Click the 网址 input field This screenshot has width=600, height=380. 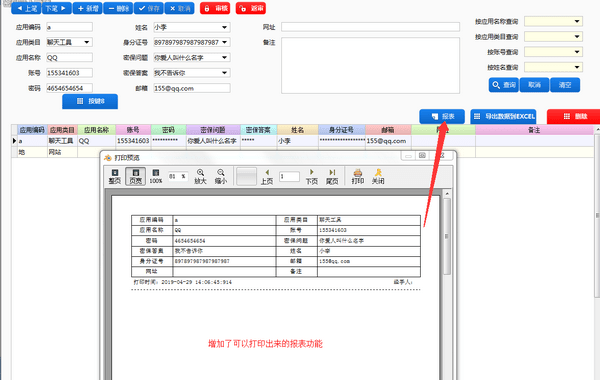pos(370,27)
